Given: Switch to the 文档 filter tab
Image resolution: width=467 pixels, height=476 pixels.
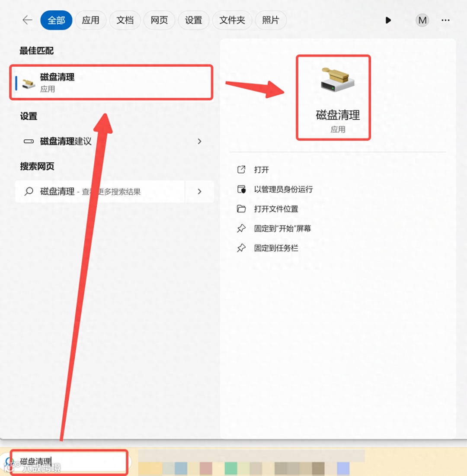Looking at the screenshot, I should 125,20.
